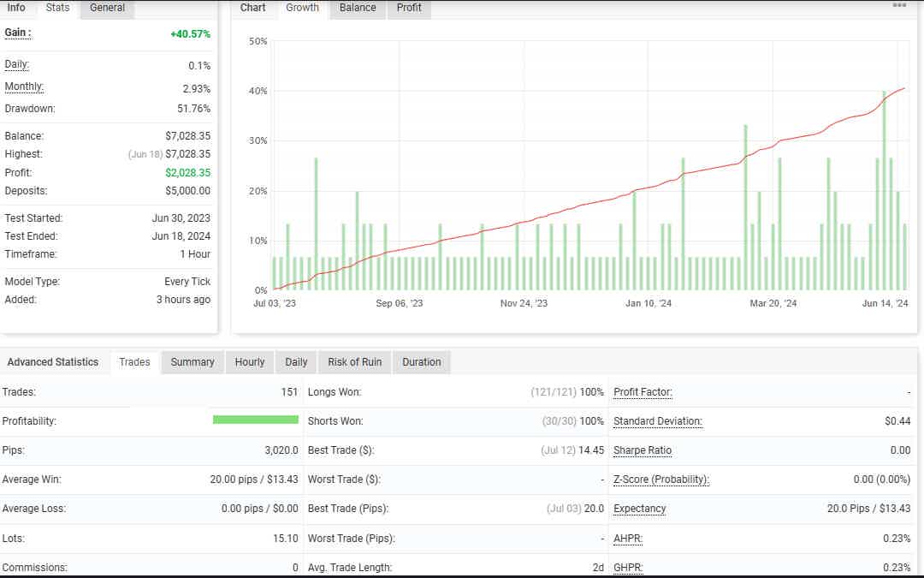Select the Growth chart tab
This screenshot has width=924, height=578.
[302, 8]
